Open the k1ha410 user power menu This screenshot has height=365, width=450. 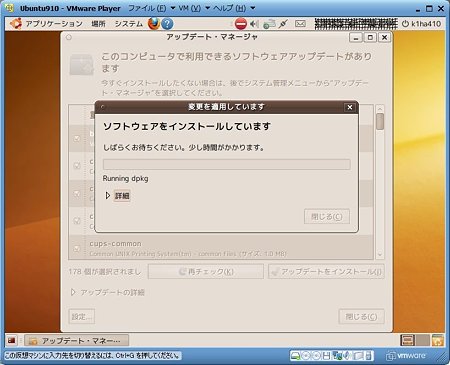click(x=421, y=24)
